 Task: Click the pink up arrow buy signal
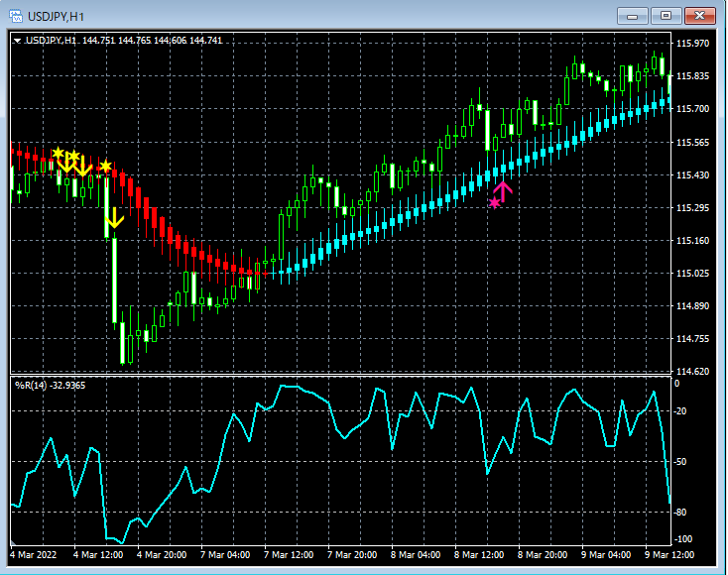(x=503, y=191)
